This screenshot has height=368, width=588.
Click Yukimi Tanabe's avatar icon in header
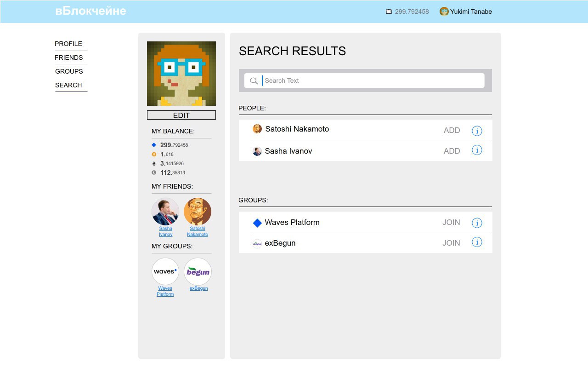(444, 11)
